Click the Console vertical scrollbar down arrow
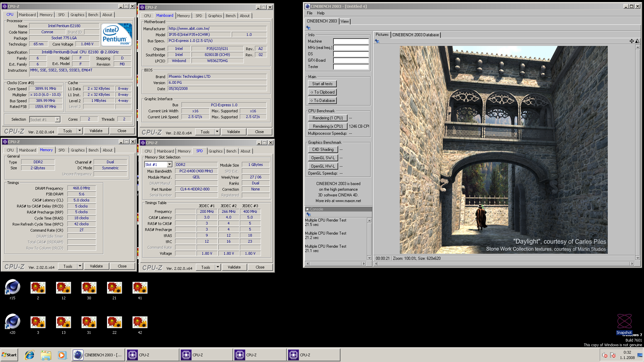Viewport: 644px width, 362px height. click(x=369, y=258)
